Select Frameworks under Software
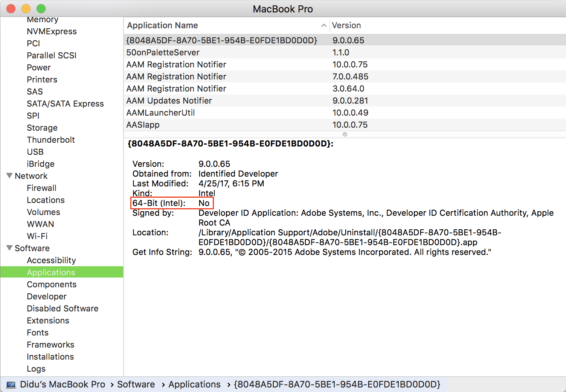Screen dimensions: 566x392 tap(50, 345)
